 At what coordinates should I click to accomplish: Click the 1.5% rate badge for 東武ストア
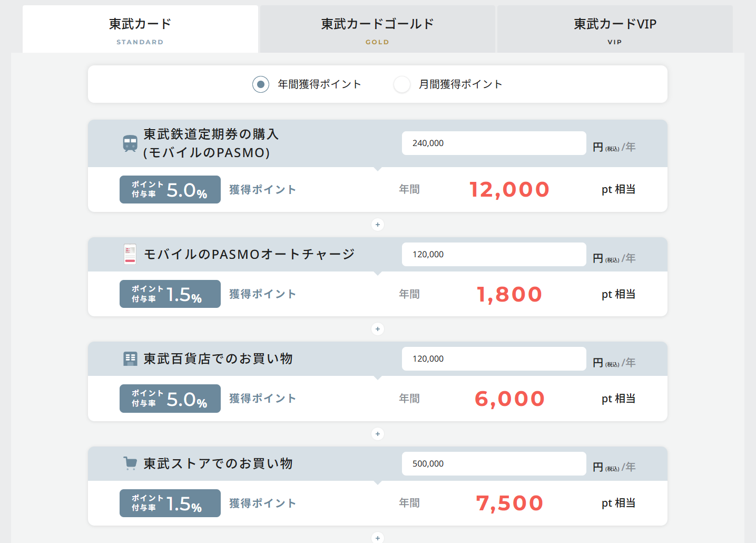[x=170, y=503]
